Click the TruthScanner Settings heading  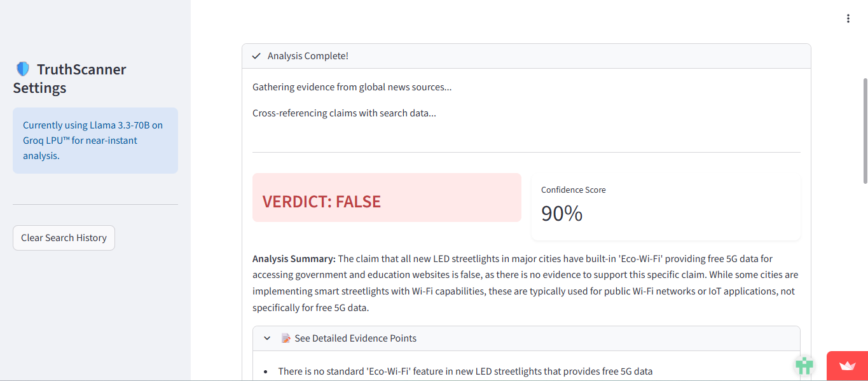click(70, 78)
